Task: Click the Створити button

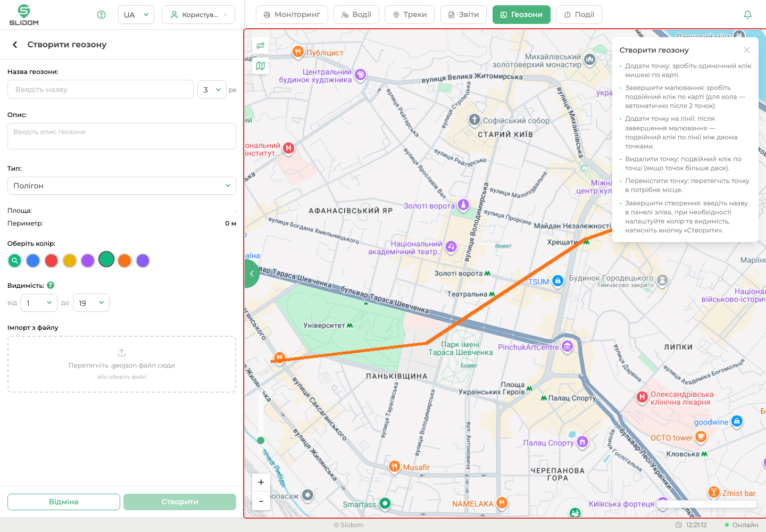Action: (x=180, y=502)
